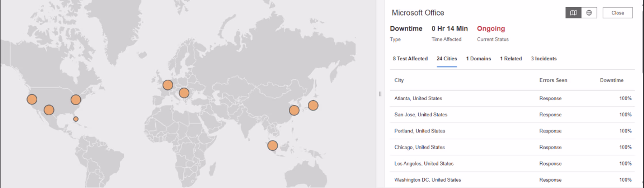The width and height of the screenshot is (644, 188).
Task: Click the 100% downtime for San Jose
Action: (x=625, y=114)
